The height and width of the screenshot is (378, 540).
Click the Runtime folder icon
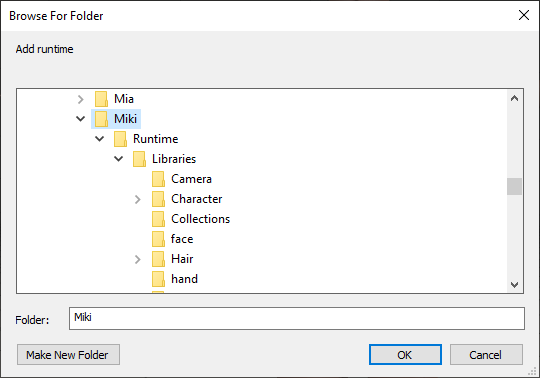pos(121,139)
